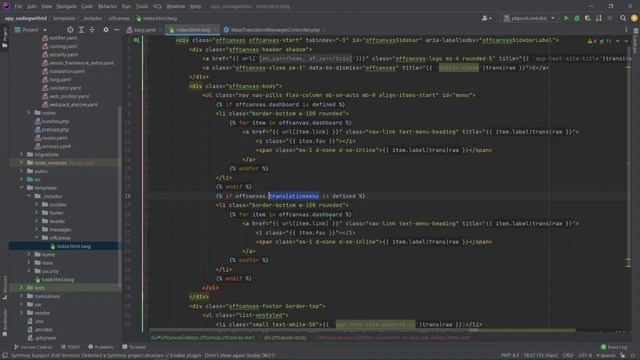Click the collapse all icon in Project panel
This screenshot has height=360, width=640.
[x=92, y=30]
